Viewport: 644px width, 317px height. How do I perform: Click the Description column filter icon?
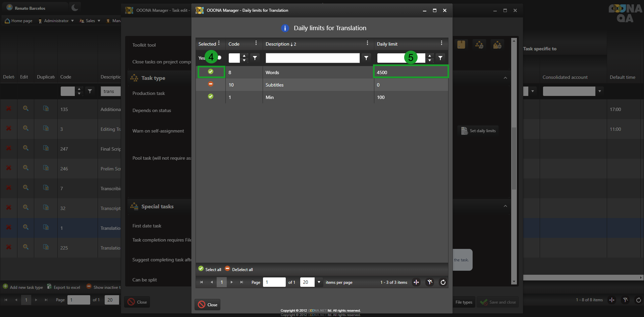(x=366, y=58)
